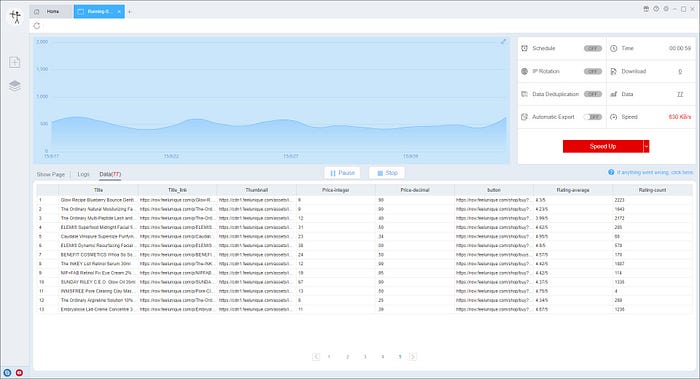Click the app logo in the sidebar
The width and height of the screenshot is (700, 379).
pos(16,17)
